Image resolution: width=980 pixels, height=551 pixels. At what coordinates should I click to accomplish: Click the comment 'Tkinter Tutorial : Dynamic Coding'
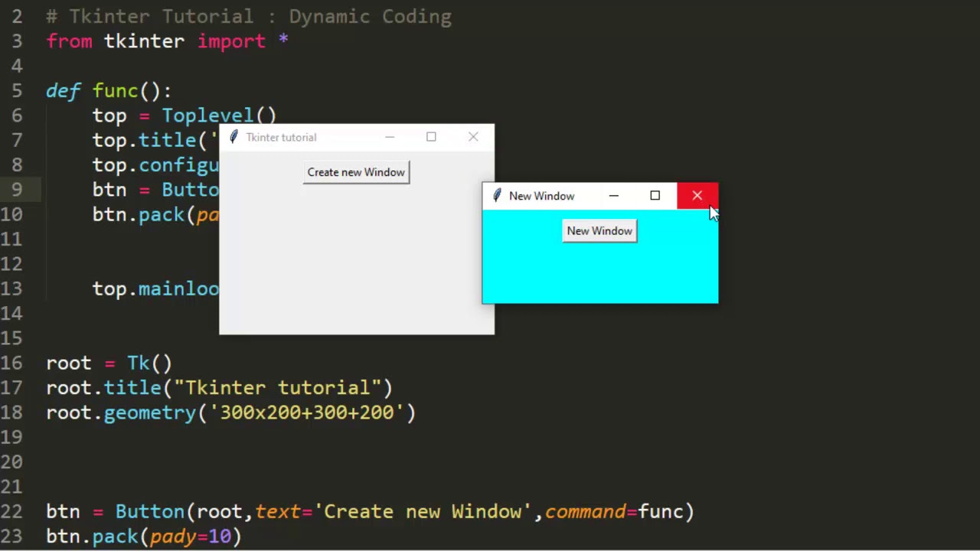point(249,16)
